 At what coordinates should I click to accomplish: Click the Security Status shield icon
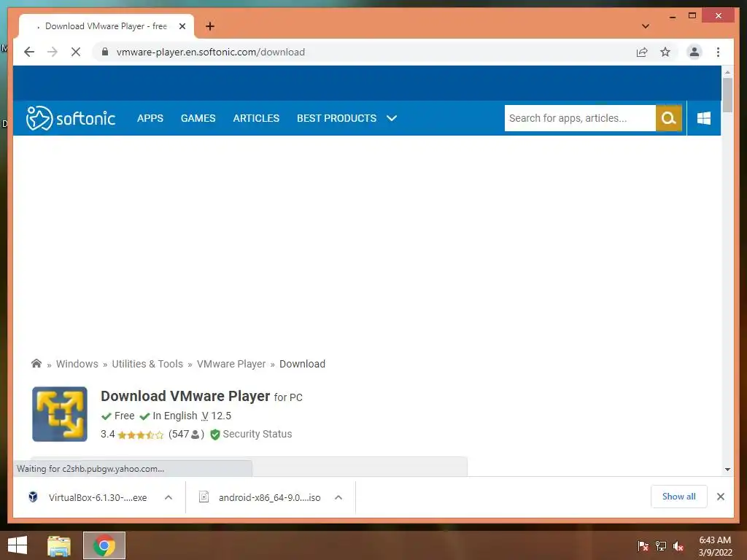[x=215, y=435]
